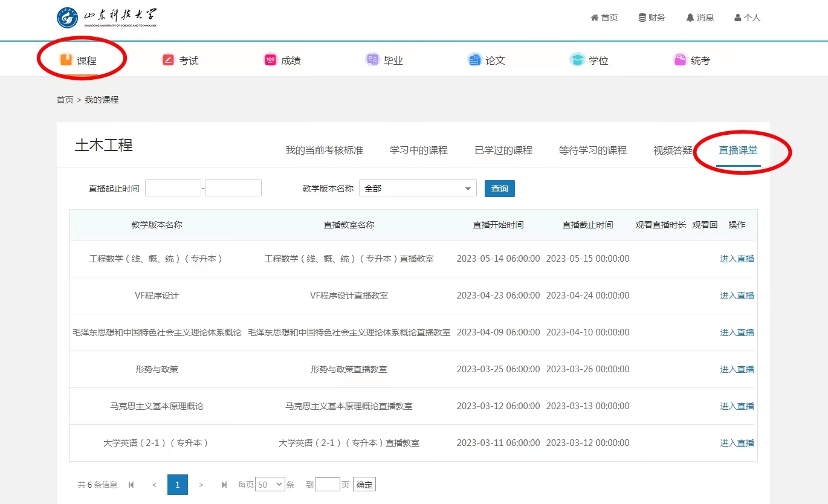Open the 教学版本名称 dropdown showing 全部
Screen dimensions: 828x504
tap(417, 188)
